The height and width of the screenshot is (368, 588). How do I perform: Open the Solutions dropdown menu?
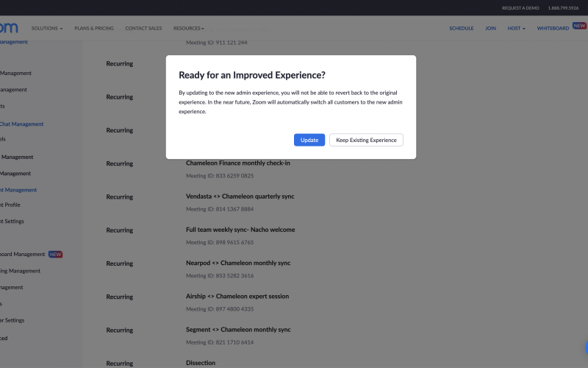click(46, 28)
